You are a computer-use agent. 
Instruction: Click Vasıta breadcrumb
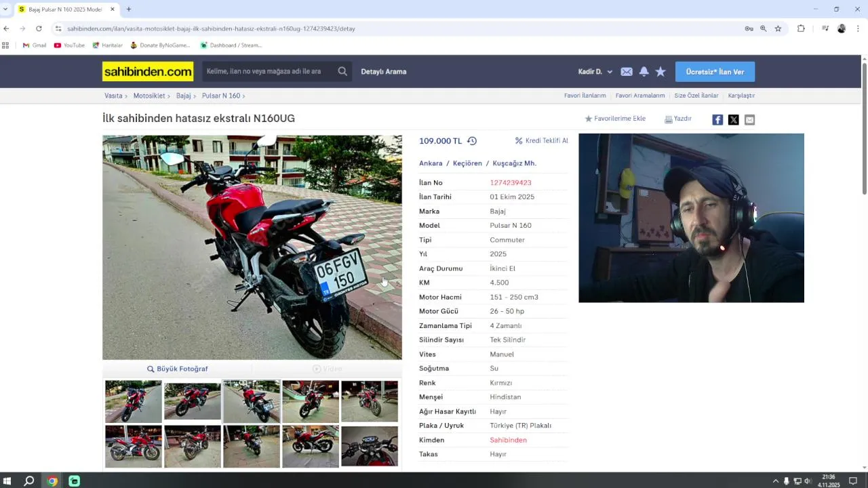113,96
